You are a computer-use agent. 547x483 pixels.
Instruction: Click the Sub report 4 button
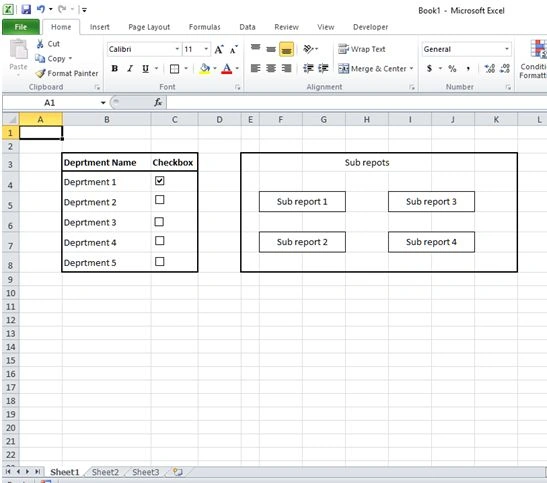tap(431, 242)
